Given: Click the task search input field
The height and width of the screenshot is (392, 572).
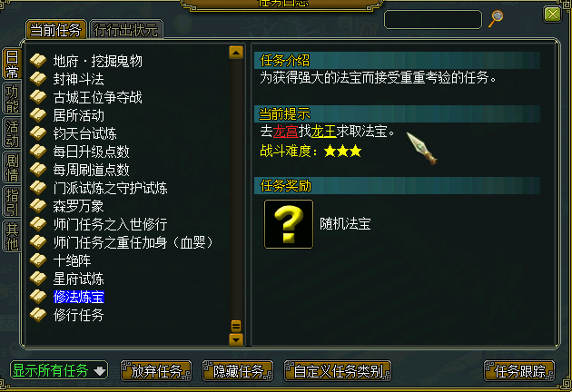Looking at the screenshot, I should pyautogui.click(x=433, y=19).
